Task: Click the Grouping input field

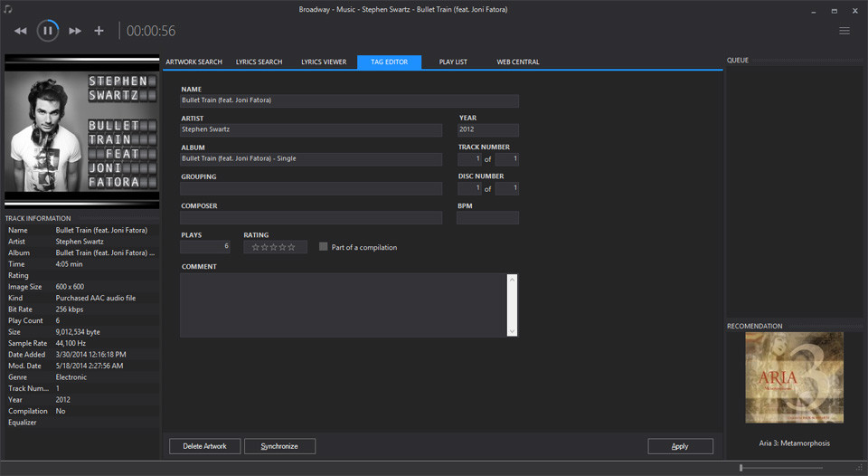Action: pyautogui.click(x=311, y=188)
